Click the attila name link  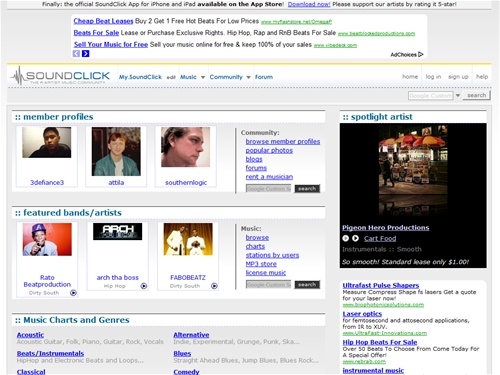pos(116,182)
